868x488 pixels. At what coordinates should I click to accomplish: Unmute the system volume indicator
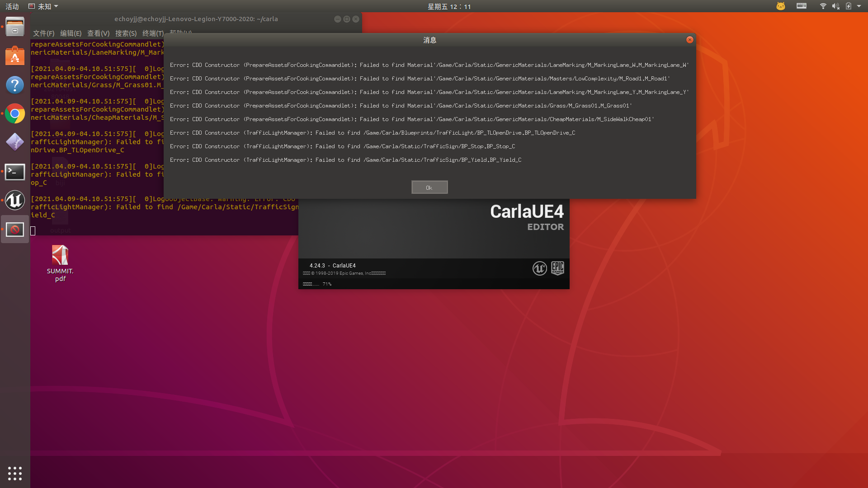[836, 6]
